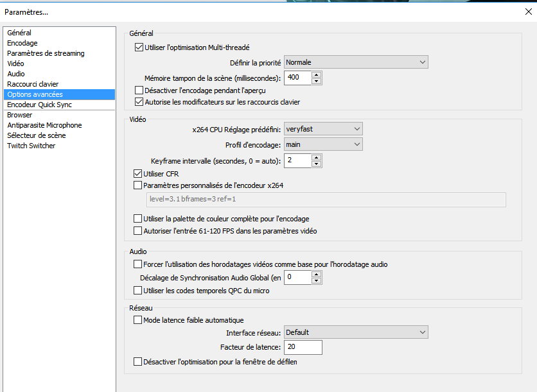This screenshot has height=392, width=537.
Task: Check Paramètres personnalisés de l'encodeur x264
Action: pyautogui.click(x=137, y=185)
